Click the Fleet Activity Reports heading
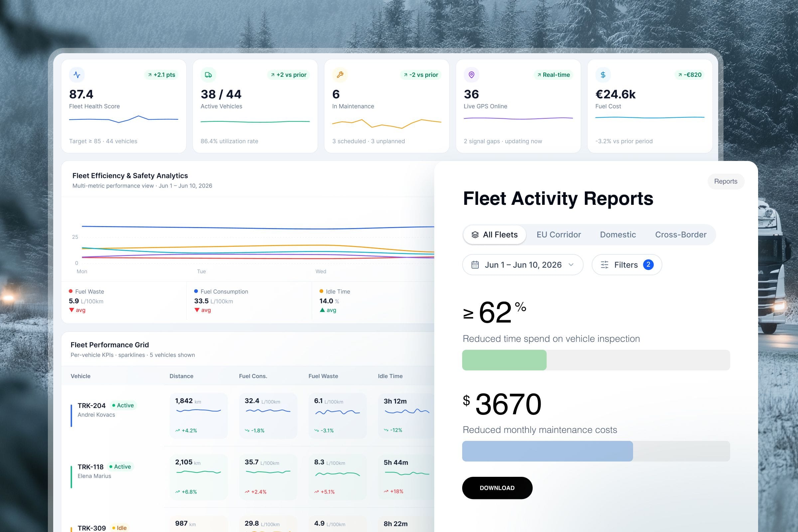 coord(558,199)
